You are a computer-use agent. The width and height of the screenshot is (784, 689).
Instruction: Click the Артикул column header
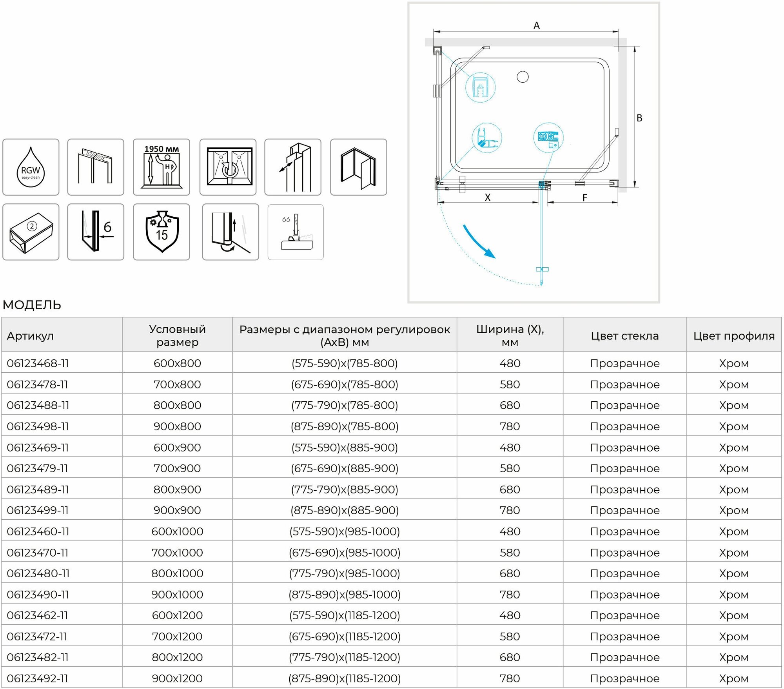[30, 336]
